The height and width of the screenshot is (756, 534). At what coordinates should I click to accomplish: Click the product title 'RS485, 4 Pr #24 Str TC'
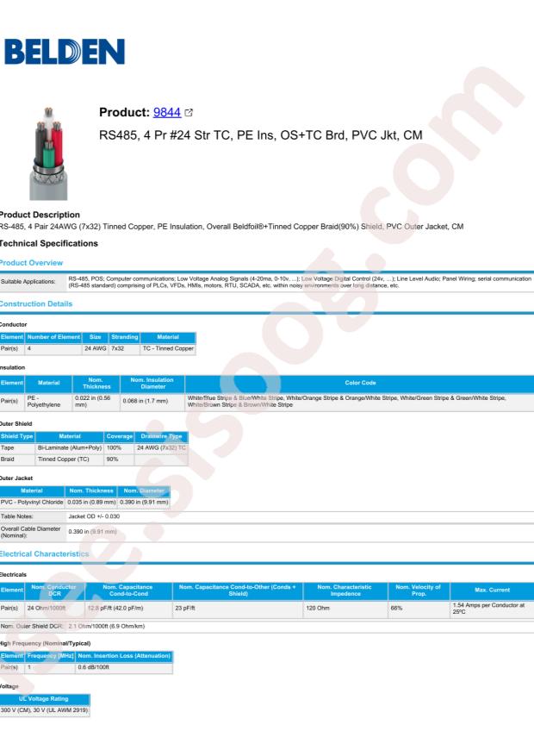[260, 135]
